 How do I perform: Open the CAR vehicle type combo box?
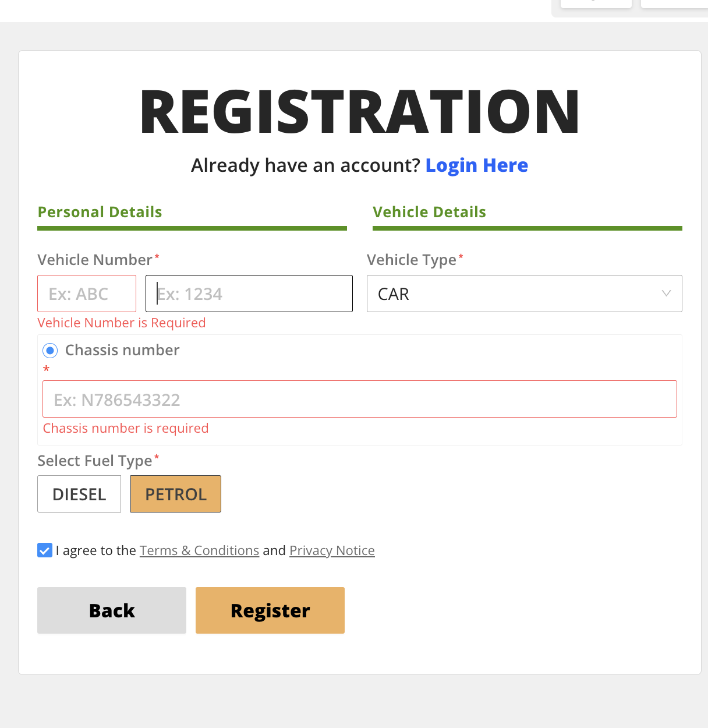[x=512, y=294]
